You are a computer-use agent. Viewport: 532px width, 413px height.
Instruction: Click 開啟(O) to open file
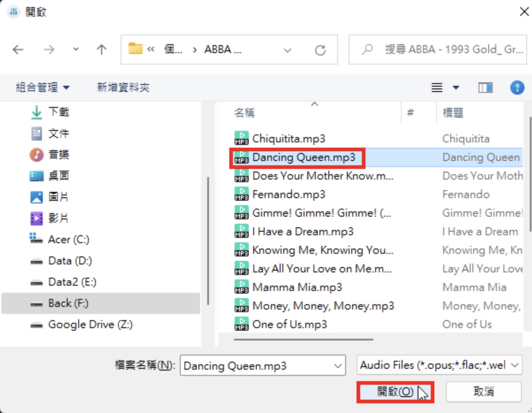(x=395, y=392)
